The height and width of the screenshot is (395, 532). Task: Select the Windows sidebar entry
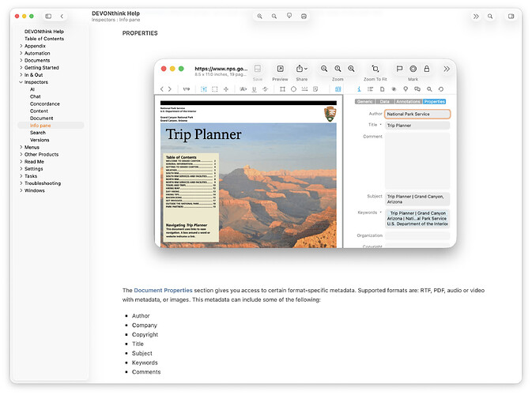point(35,190)
